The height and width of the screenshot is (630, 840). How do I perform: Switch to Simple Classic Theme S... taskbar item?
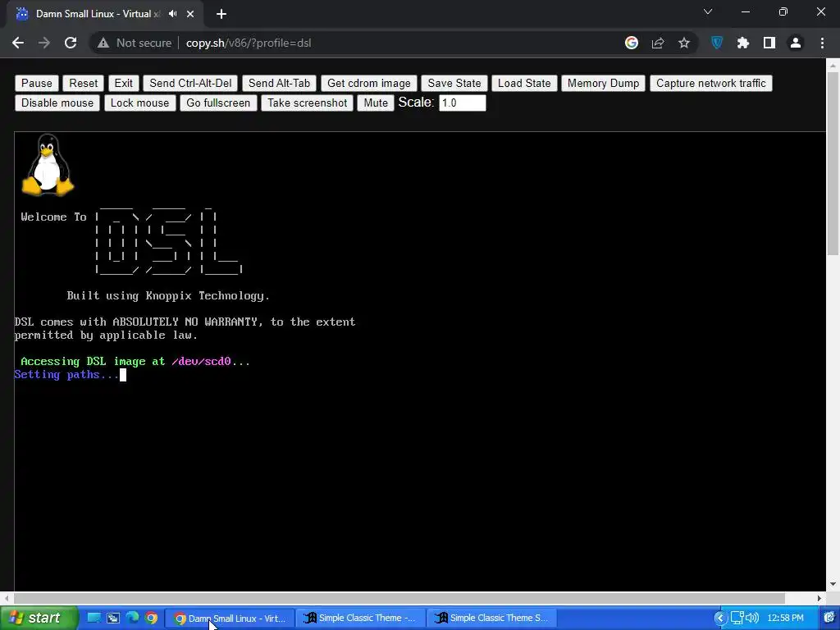[x=492, y=619]
